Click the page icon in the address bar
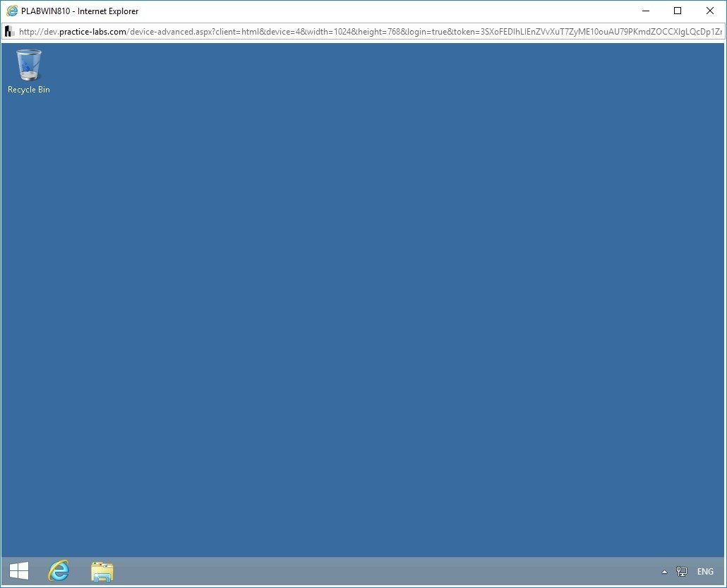This screenshot has height=588, width=727. tap(8, 31)
